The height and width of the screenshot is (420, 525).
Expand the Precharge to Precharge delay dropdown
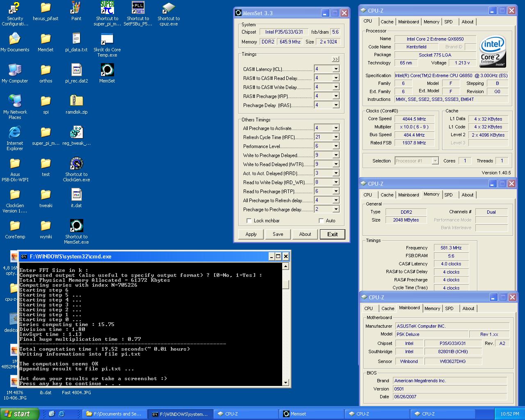(336, 209)
